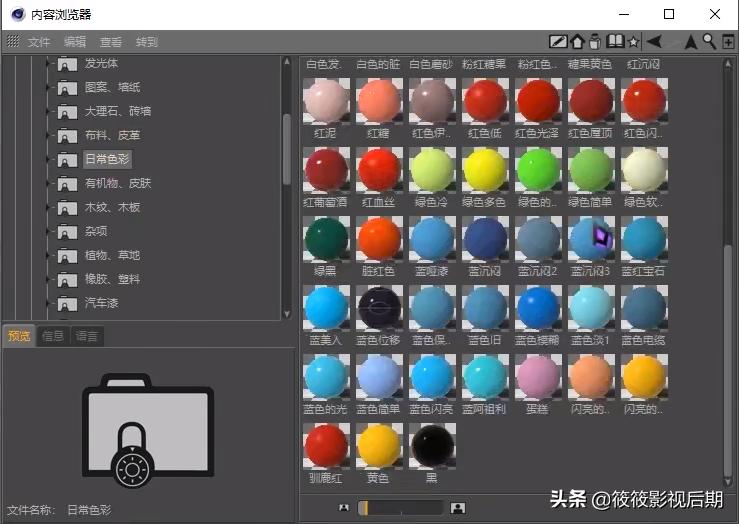
Task: Click the Cinema 4D title bar logo
Action: [18, 14]
